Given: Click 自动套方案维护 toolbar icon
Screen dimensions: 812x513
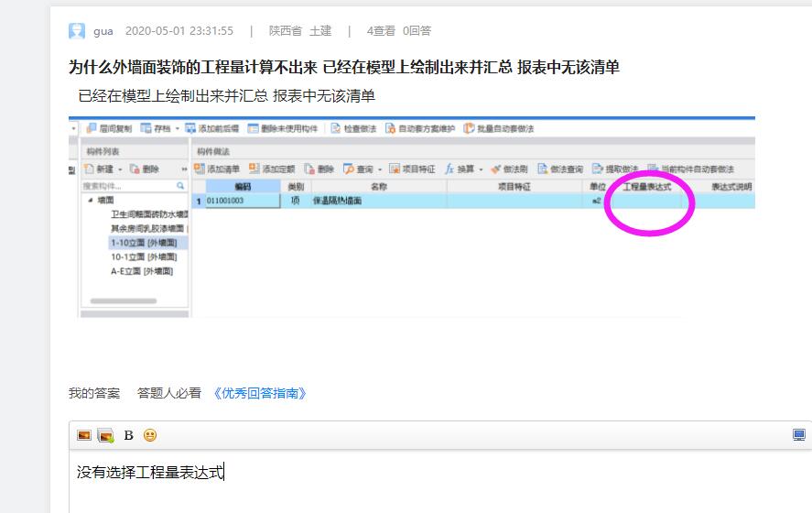Looking at the screenshot, I should (x=391, y=128).
